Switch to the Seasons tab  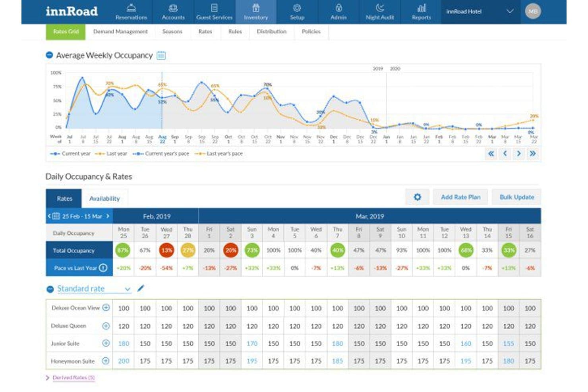[x=172, y=31]
